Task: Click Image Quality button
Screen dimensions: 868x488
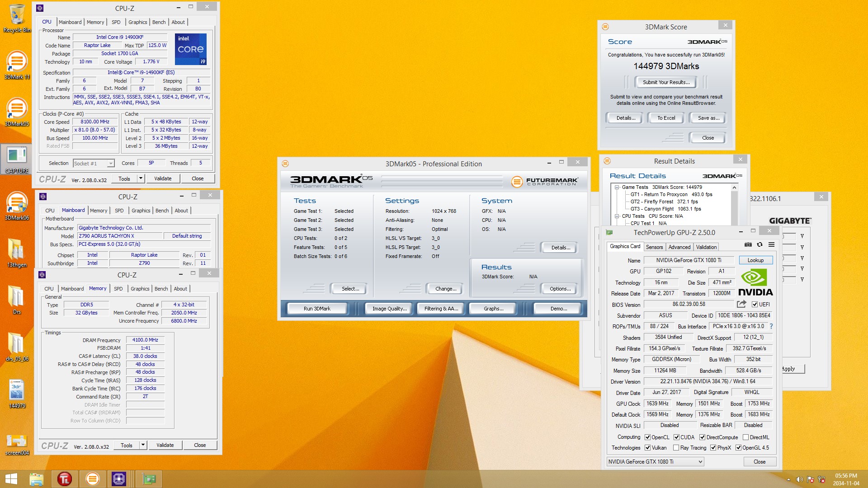Action: coord(389,309)
